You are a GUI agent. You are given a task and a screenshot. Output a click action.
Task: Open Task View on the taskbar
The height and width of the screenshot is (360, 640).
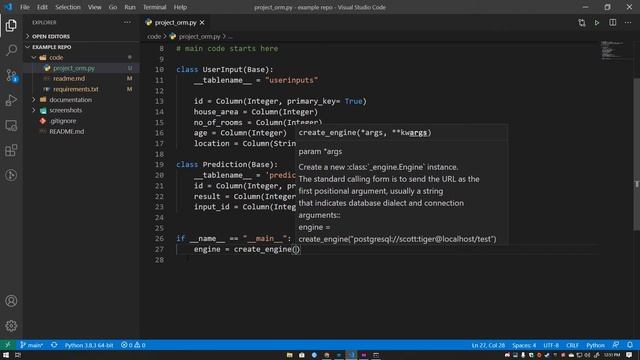(18, 355)
